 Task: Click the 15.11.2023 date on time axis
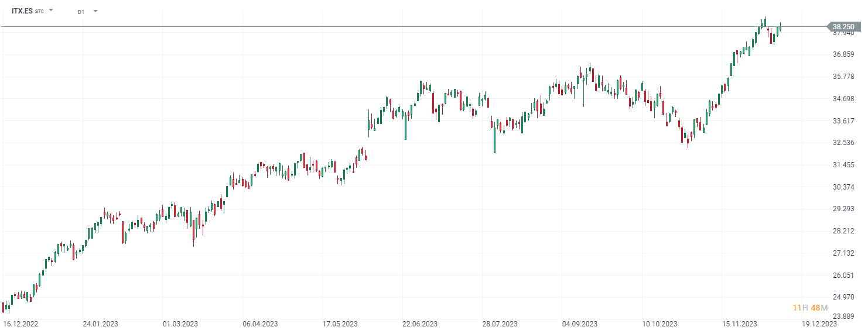pyautogui.click(x=739, y=323)
